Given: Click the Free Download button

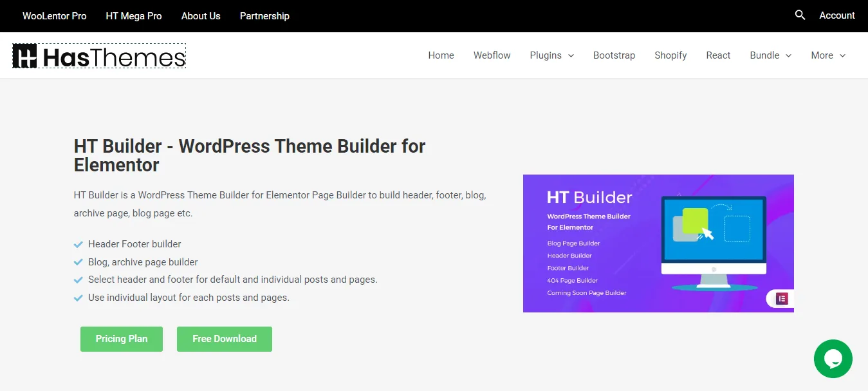Looking at the screenshot, I should [225, 339].
